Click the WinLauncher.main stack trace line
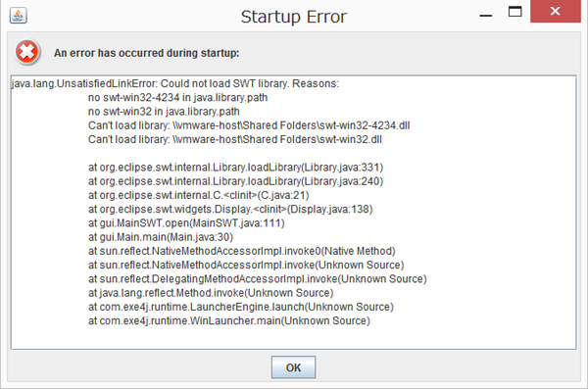 pyautogui.click(x=229, y=320)
